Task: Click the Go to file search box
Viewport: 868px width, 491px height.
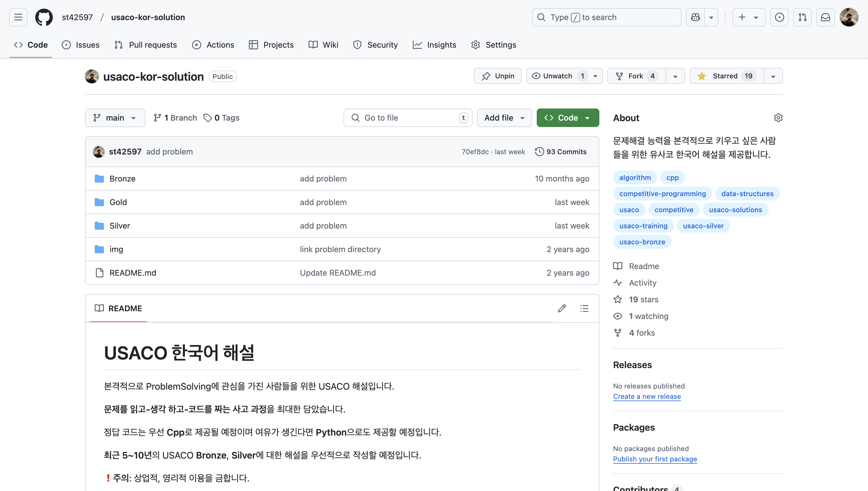Action: point(408,118)
